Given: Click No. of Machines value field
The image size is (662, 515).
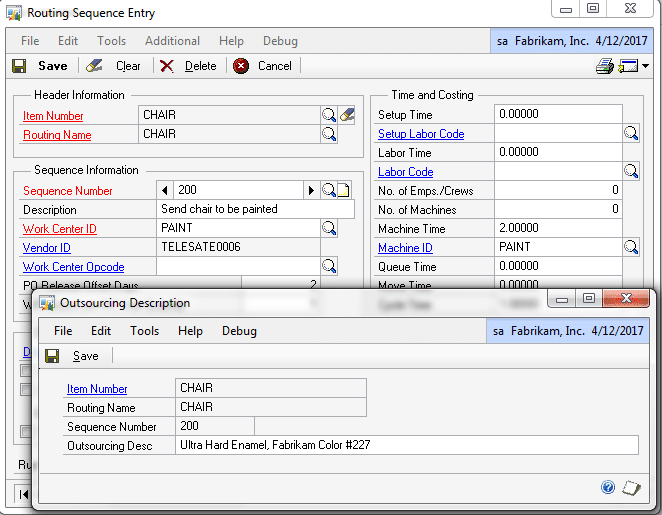Looking at the screenshot, I should pos(558,209).
